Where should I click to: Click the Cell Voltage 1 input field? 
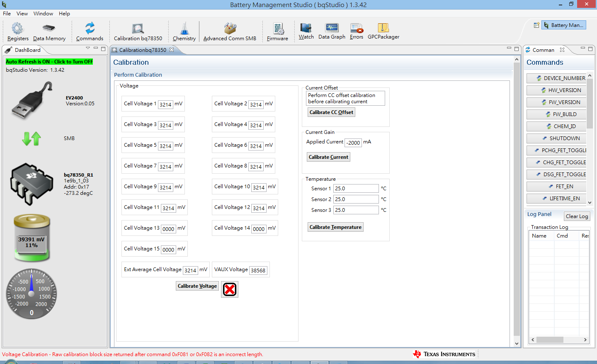[x=165, y=104]
